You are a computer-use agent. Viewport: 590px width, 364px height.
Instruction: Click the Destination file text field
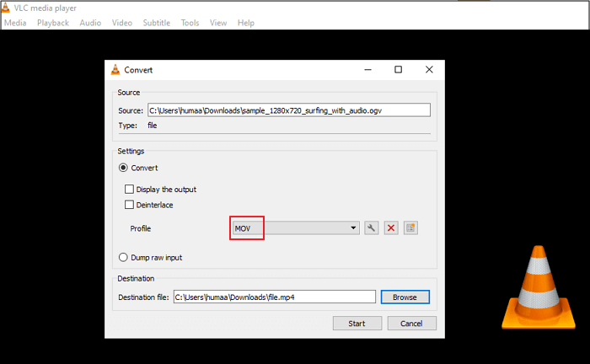coord(274,297)
